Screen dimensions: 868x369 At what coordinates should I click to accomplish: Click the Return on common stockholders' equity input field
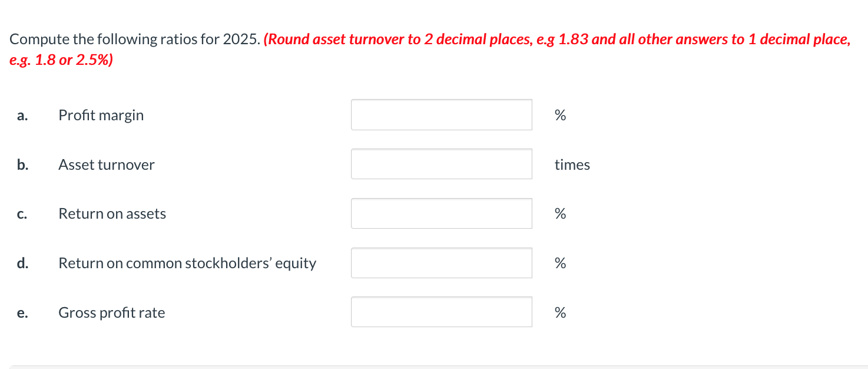441,262
